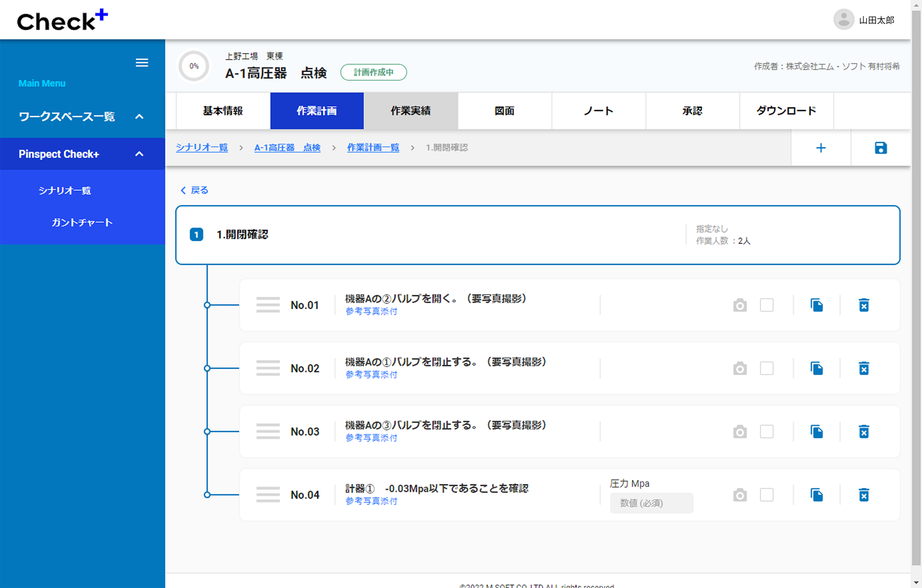This screenshot has height=588, width=922.
Task: Click the save floppy disk icon
Action: pos(880,148)
